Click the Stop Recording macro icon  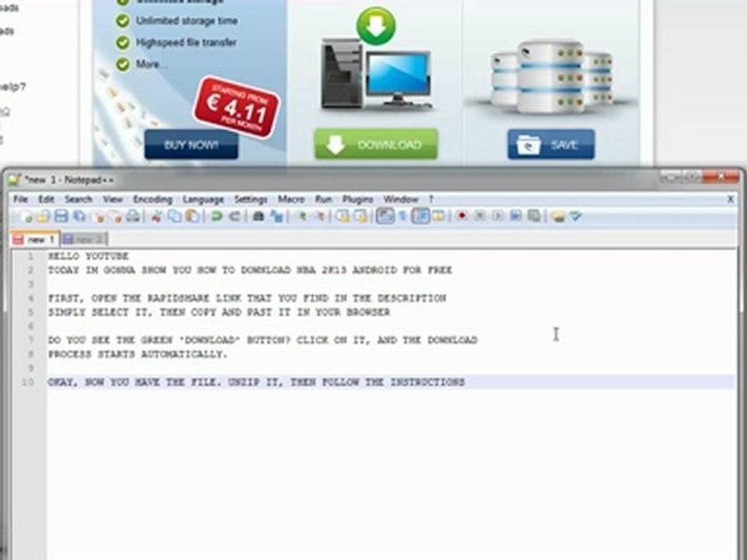(x=480, y=217)
